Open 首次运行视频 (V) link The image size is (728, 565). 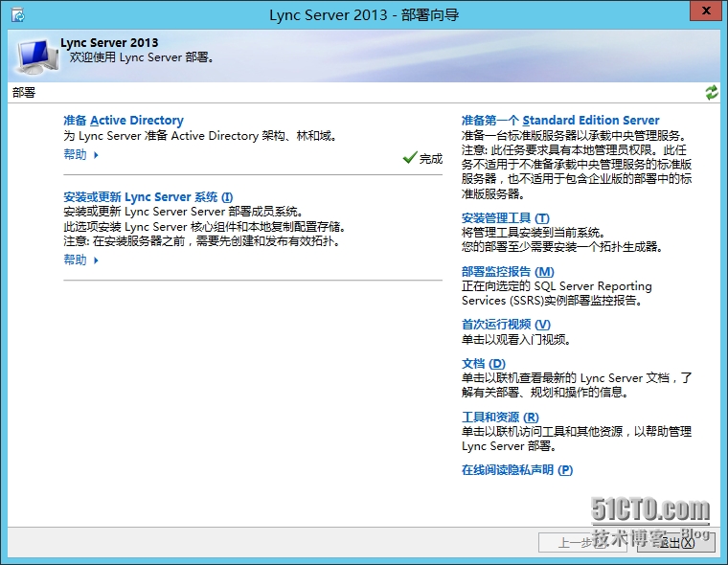506,324
